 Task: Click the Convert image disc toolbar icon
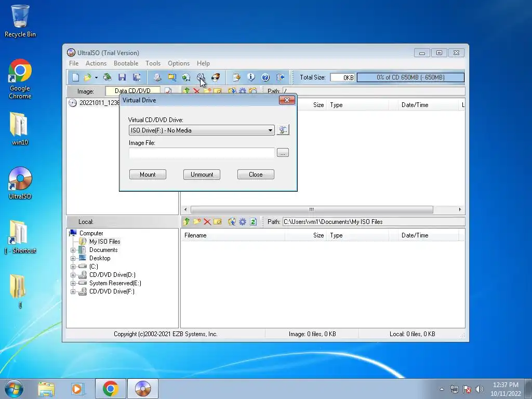187,77
